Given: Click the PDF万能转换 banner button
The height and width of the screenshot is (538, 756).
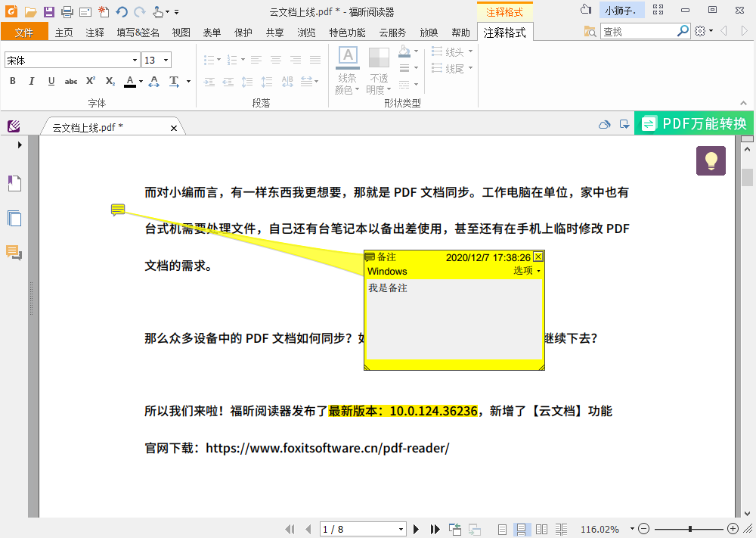Looking at the screenshot, I should pyautogui.click(x=695, y=123).
